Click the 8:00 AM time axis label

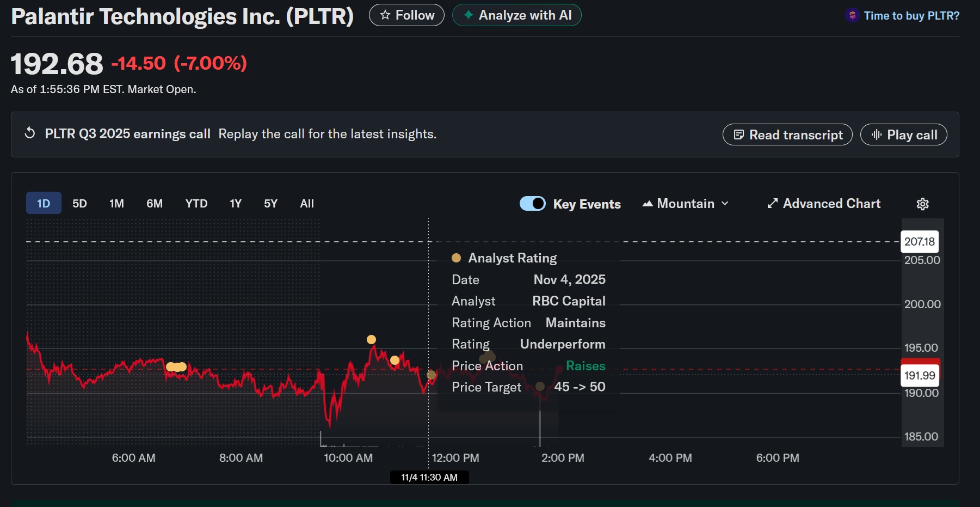(241, 458)
